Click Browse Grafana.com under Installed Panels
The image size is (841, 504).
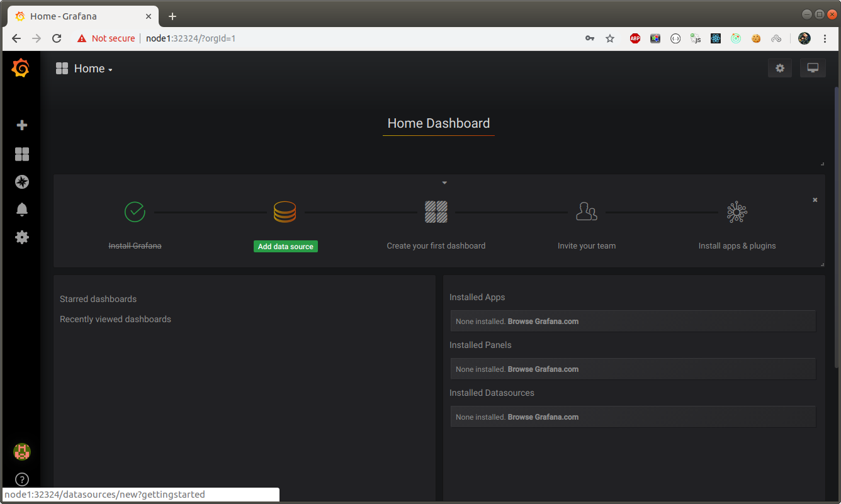pos(543,369)
